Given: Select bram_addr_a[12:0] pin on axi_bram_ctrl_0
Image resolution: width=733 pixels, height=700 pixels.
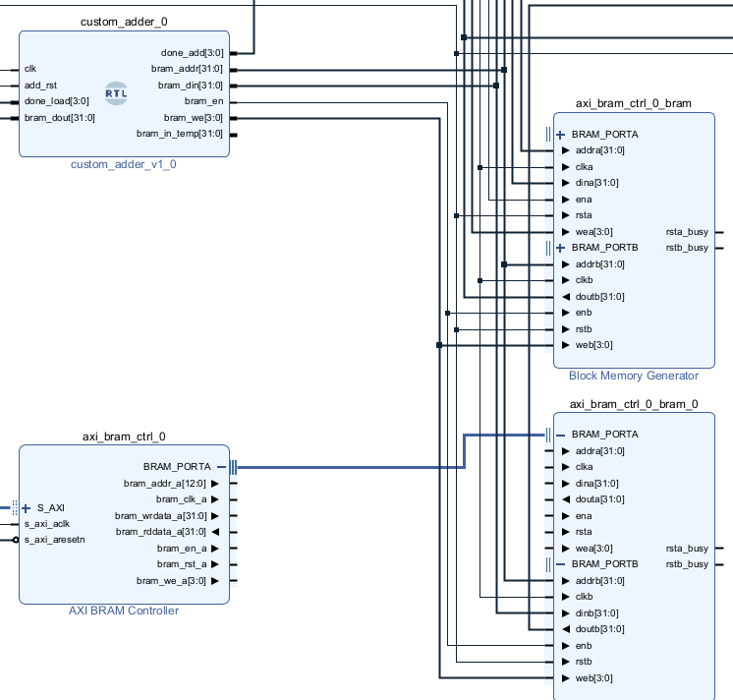Looking at the screenshot, I should (x=164, y=484).
